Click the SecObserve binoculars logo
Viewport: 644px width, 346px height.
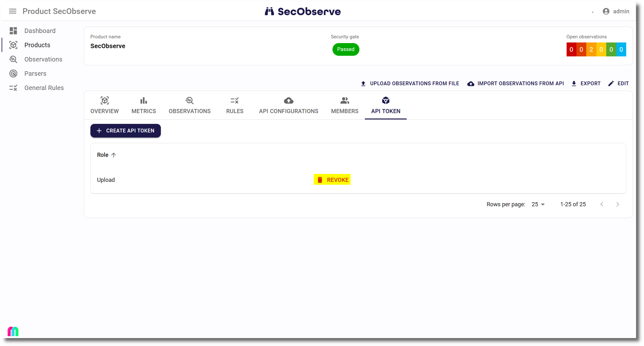269,11
